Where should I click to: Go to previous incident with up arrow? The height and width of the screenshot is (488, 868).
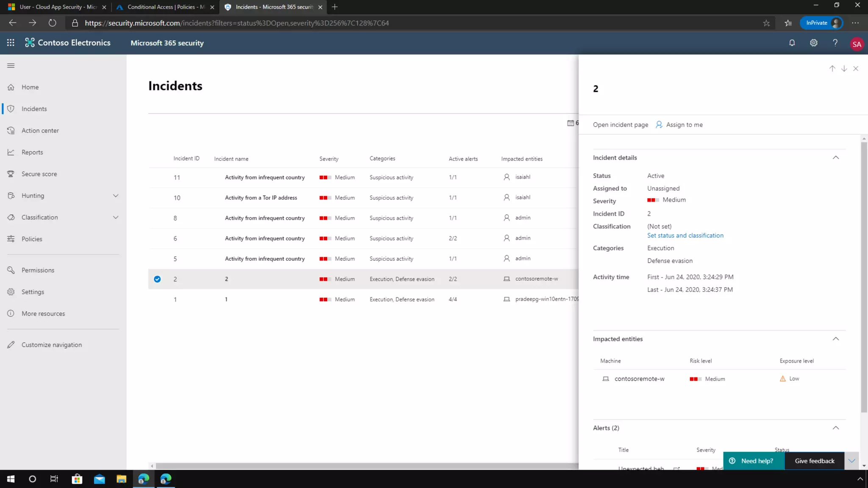(832, 69)
